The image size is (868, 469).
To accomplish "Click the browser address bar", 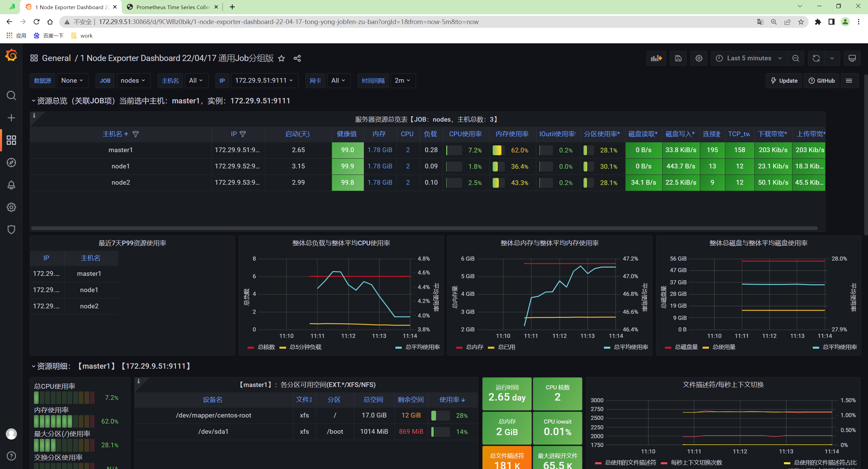I will pos(407,22).
